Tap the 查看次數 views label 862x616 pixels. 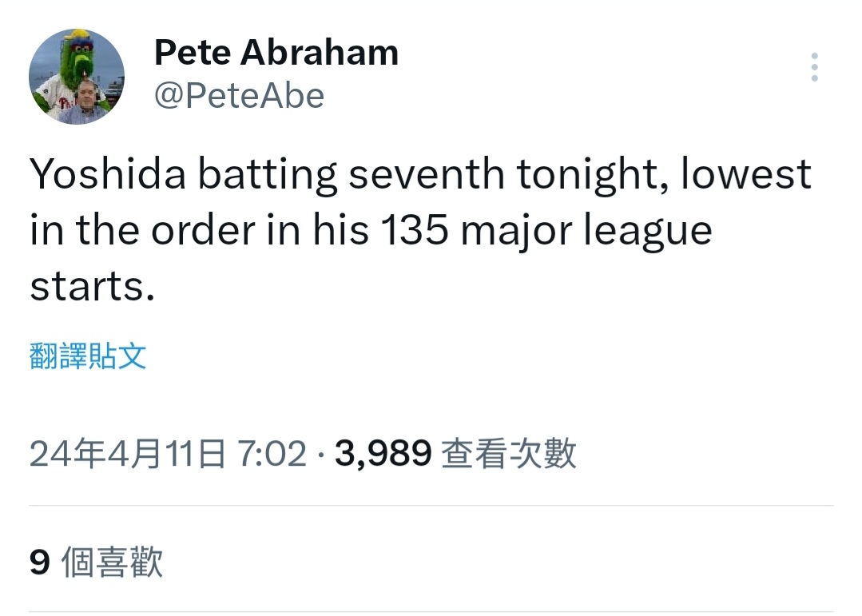(508, 454)
